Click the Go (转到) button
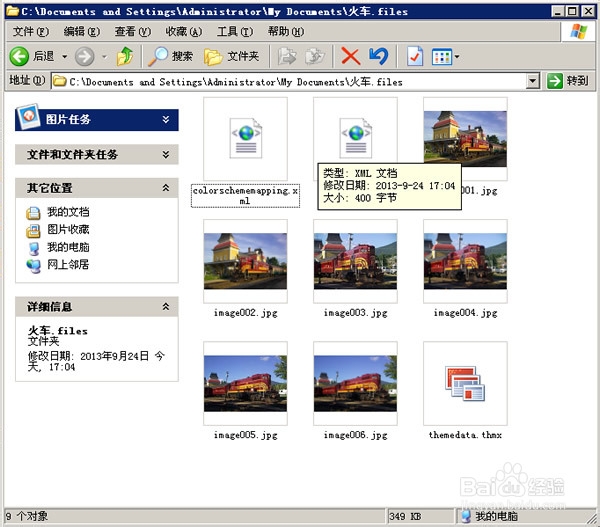Screen dimensions: 600x527 567,81
